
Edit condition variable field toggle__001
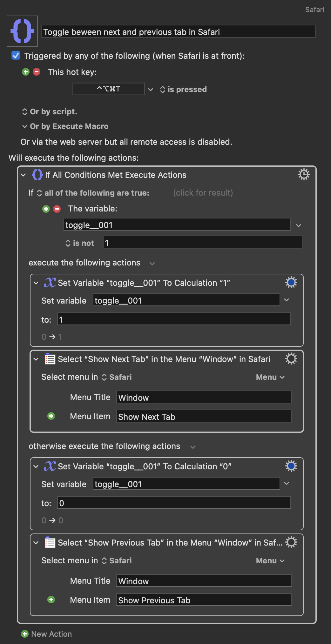(x=177, y=225)
